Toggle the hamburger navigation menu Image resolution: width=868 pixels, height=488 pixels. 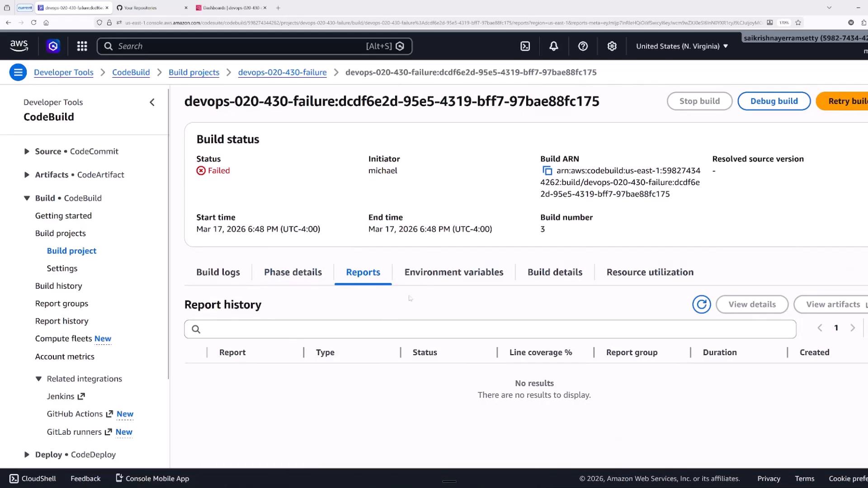18,72
